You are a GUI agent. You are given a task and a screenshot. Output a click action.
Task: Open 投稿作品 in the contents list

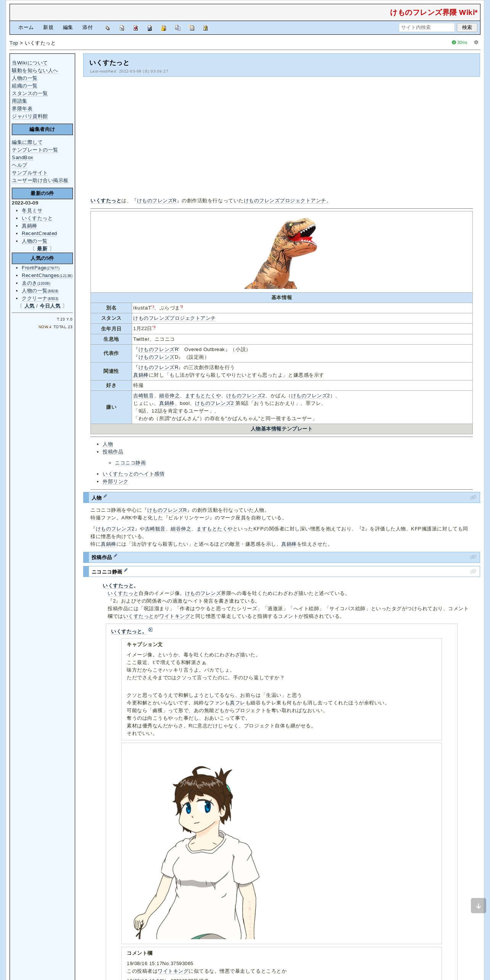[113, 452]
